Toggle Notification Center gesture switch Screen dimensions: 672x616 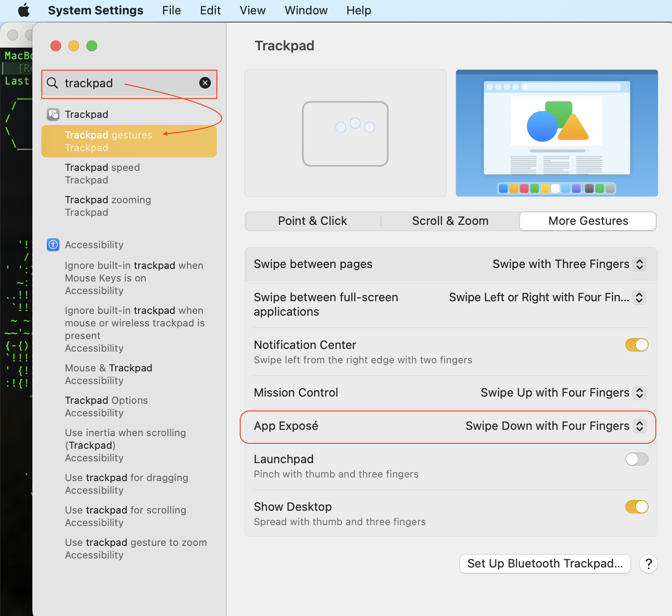(x=636, y=345)
